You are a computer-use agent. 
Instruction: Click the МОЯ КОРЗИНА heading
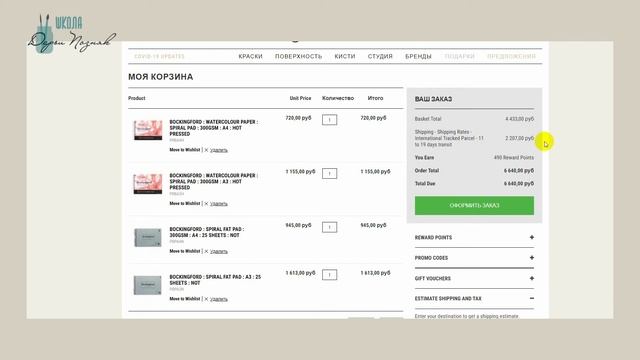pos(160,77)
